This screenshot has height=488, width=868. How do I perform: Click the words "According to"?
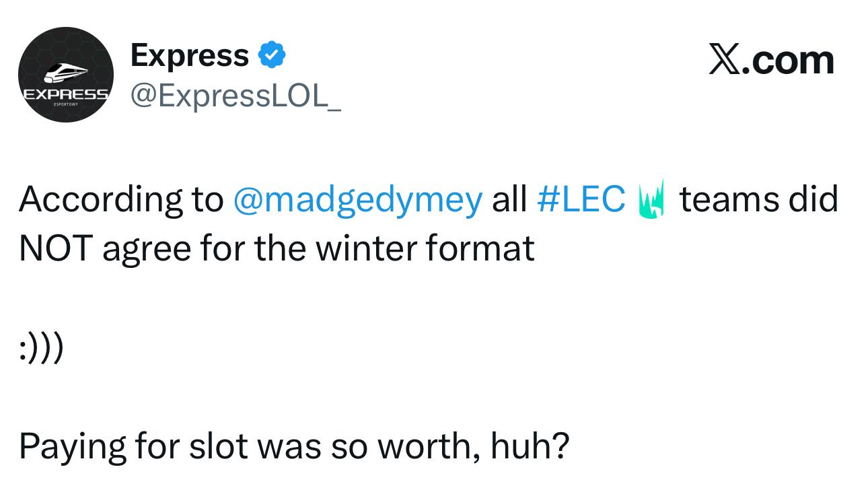pyautogui.click(x=121, y=199)
